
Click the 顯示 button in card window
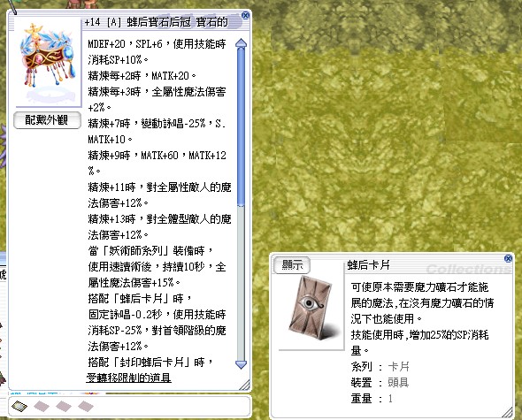292,265
